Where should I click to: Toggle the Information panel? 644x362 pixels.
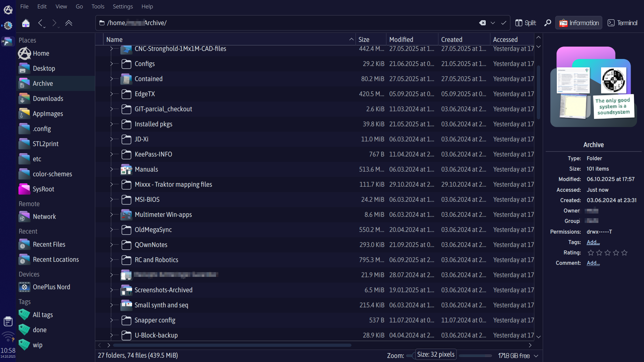[579, 23]
